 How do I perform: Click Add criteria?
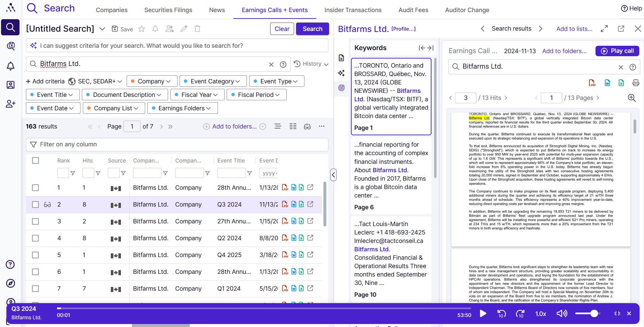45,81
